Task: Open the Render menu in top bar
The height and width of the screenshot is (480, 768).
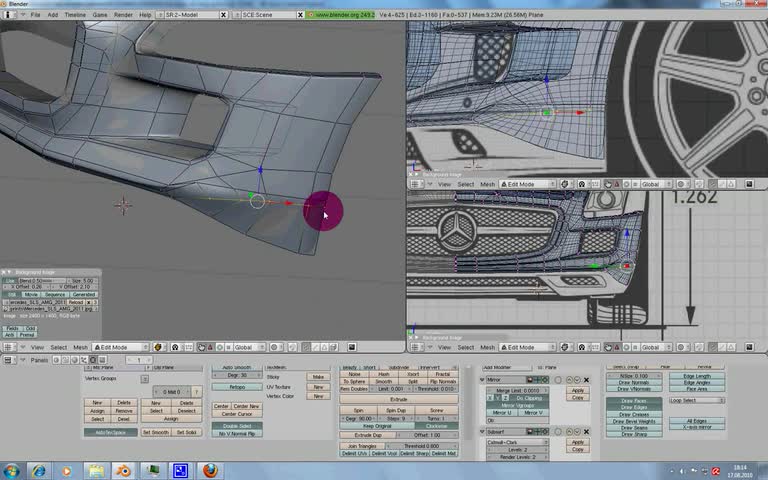Action: click(x=123, y=15)
